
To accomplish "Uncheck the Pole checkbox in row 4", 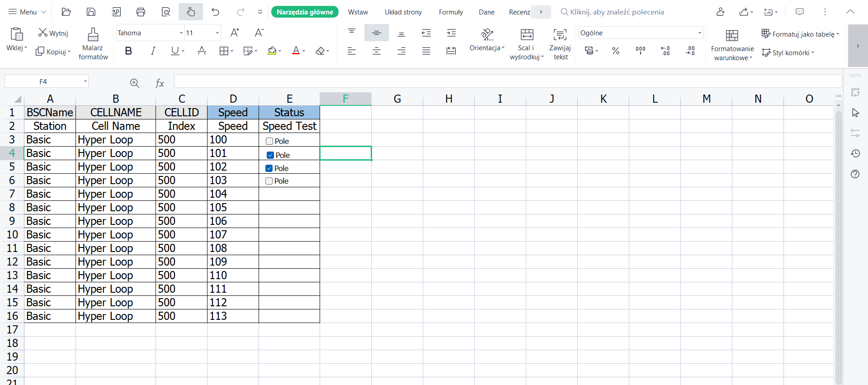I will click(x=270, y=155).
